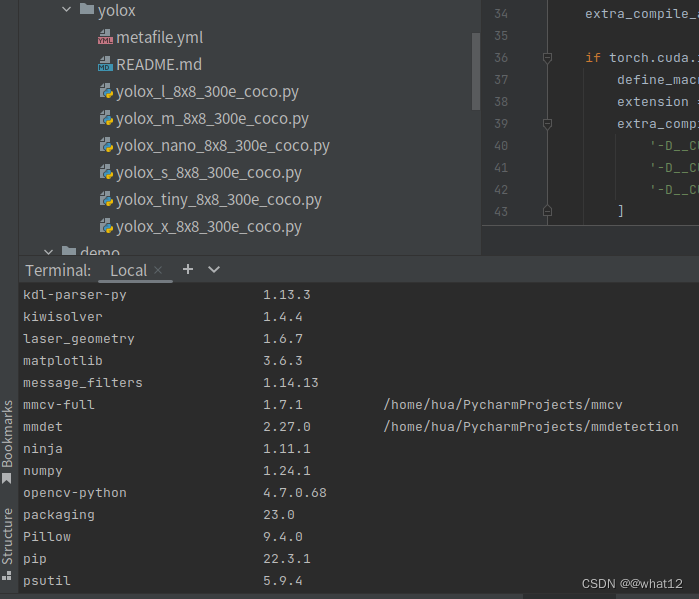Image resolution: width=699 pixels, height=599 pixels.
Task: Toggle code fold at line 39
Action: tap(547, 124)
